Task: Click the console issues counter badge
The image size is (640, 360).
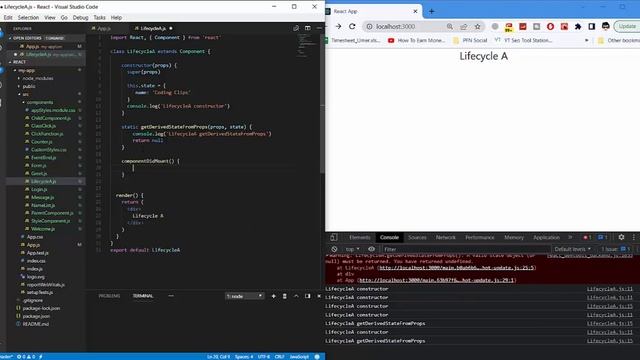Action: point(616,249)
